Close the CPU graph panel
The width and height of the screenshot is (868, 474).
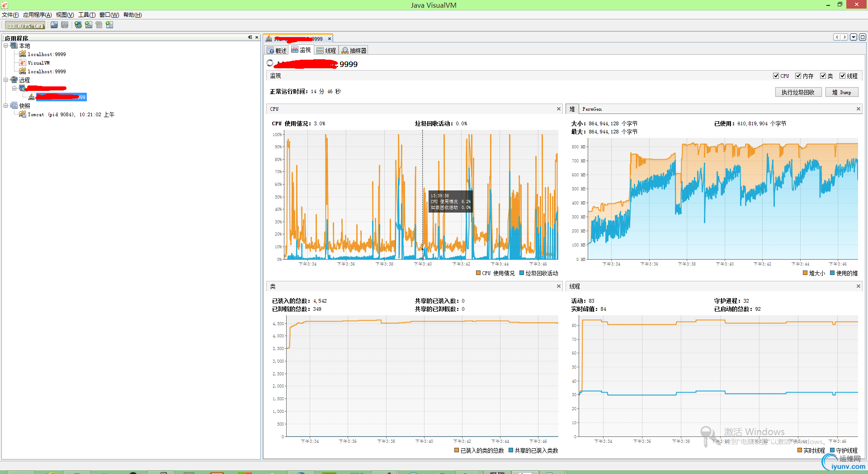[559, 109]
